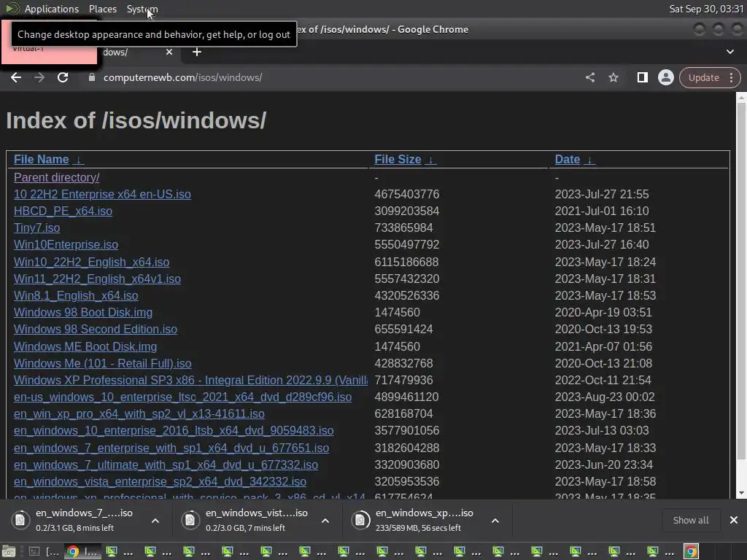Reload the current page
Screen dimensions: 747x560
tap(63, 77)
